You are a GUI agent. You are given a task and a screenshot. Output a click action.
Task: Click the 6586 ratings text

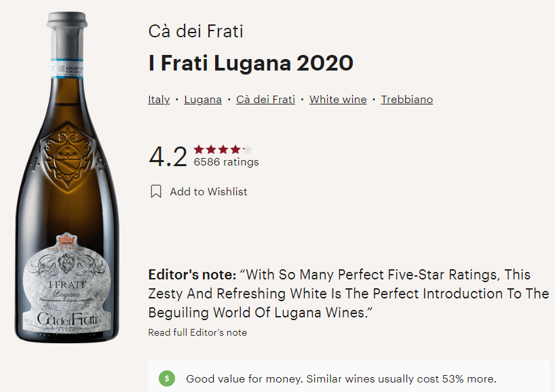(x=226, y=161)
